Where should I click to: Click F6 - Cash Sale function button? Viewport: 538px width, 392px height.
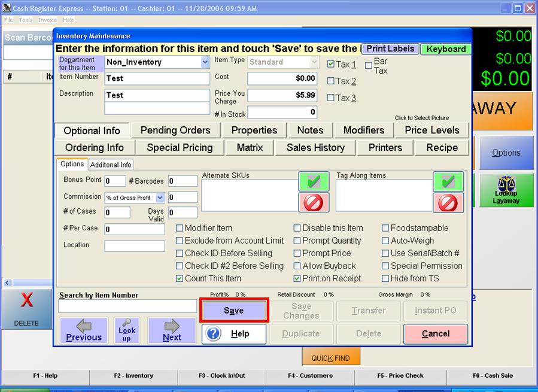tap(493, 375)
